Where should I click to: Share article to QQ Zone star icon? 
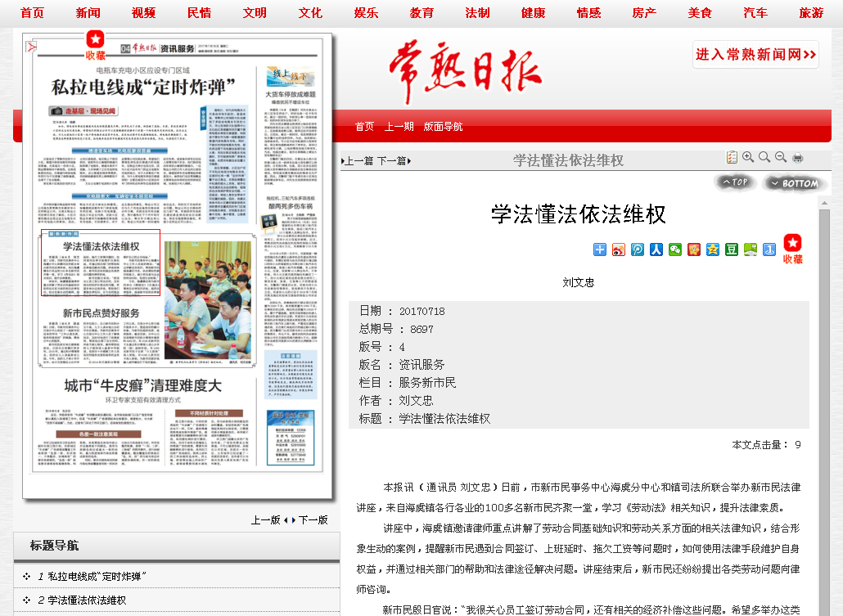(712, 250)
